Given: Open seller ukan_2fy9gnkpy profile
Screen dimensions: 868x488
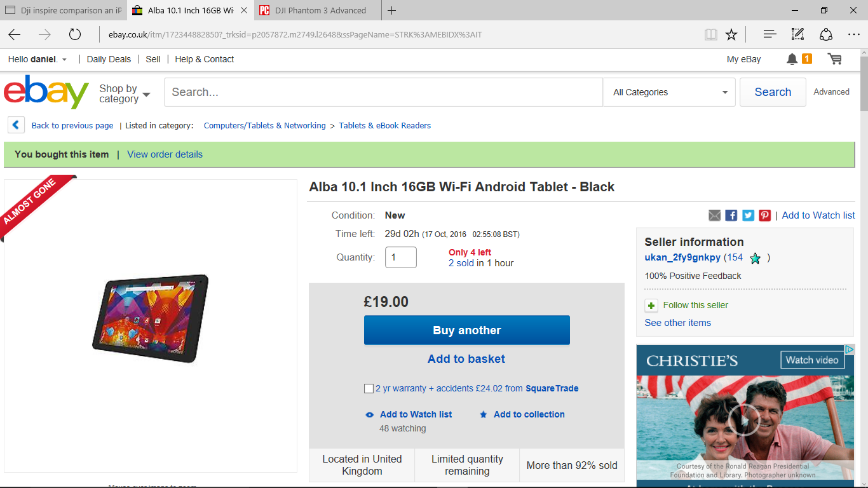Looking at the screenshot, I should click(682, 258).
